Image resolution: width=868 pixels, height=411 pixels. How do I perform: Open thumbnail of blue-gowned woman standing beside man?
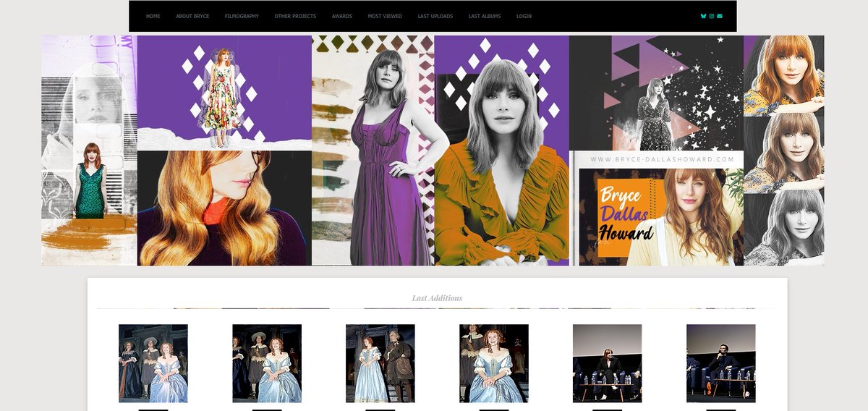tap(380, 363)
